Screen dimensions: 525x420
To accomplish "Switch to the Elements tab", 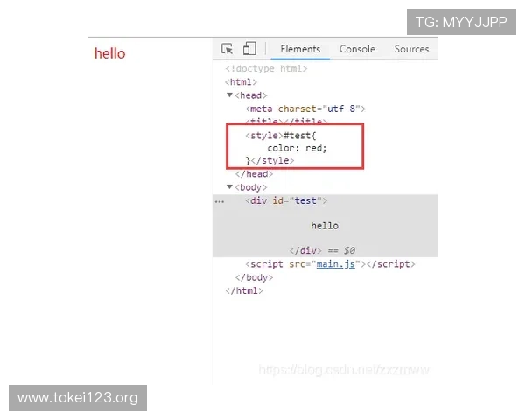I will click(x=300, y=49).
